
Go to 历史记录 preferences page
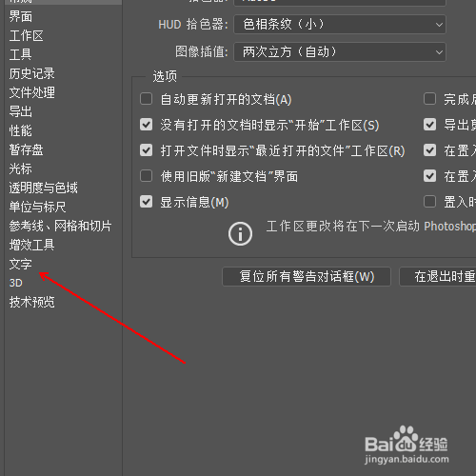(x=31, y=73)
